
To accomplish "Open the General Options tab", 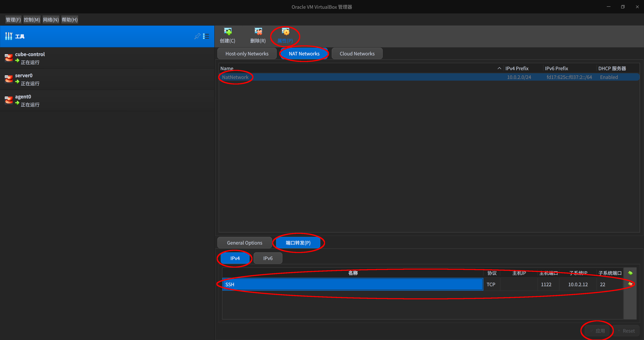I will [245, 242].
